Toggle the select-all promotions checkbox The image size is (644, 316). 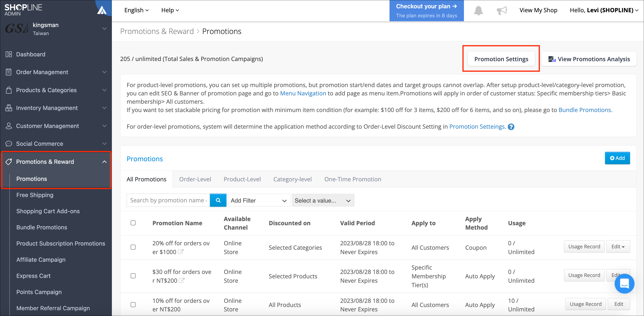pyautogui.click(x=133, y=223)
